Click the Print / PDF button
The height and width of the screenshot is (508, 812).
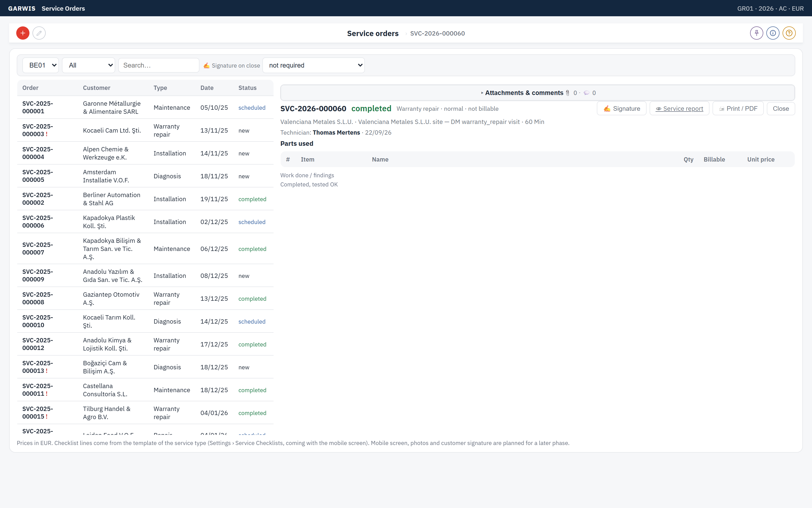click(x=738, y=108)
